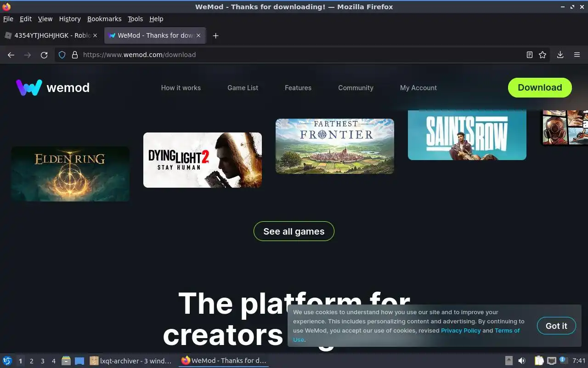Close the Roblox tab
The height and width of the screenshot is (368, 588).
click(x=95, y=35)
